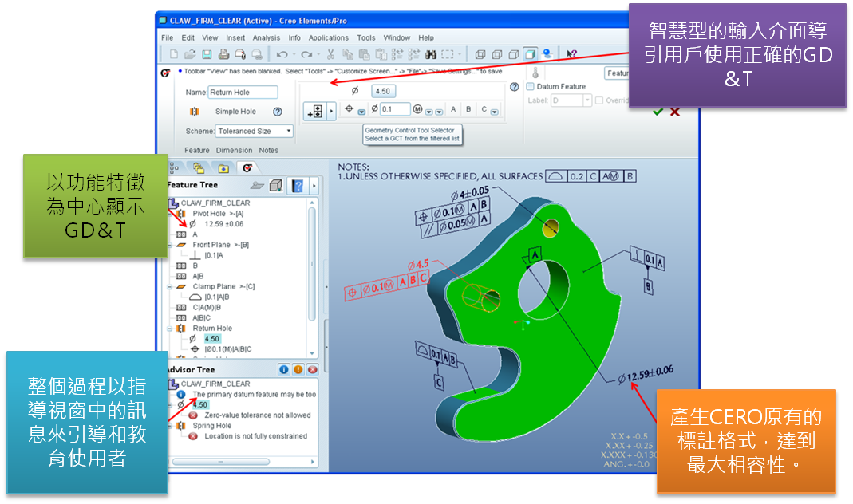Image resolution: width=853 pixels, height=504 pixels.
Task: Open the Analysis menu
Action: [267, 37]
